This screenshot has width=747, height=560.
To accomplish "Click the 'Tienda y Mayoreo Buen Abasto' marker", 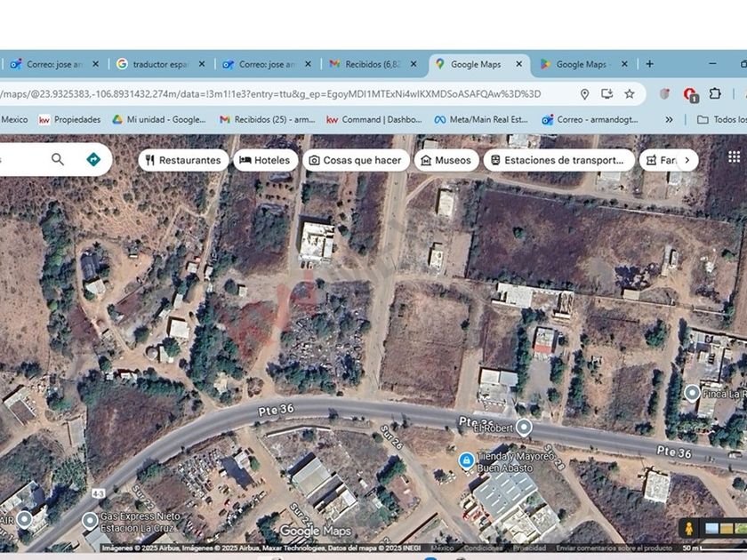I will coord(466,460).
